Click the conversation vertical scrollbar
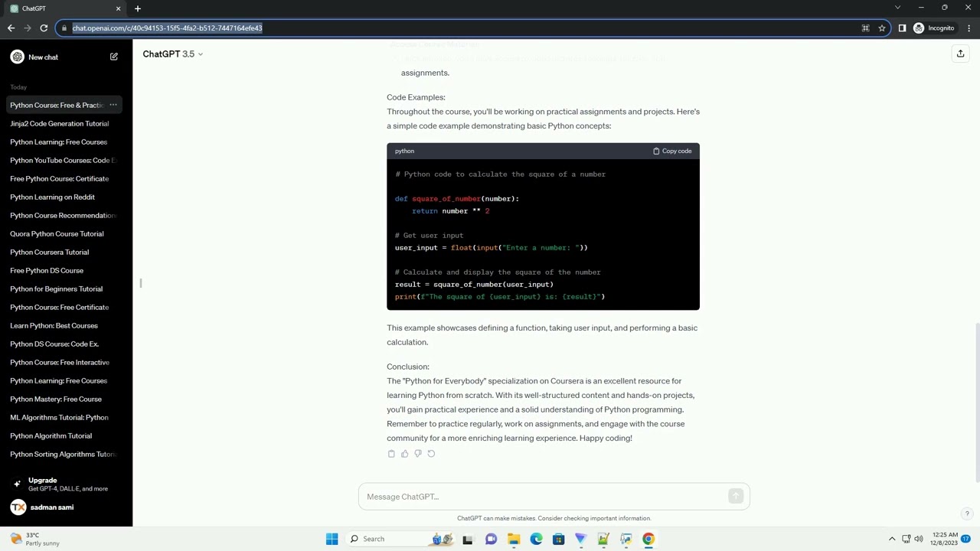980x551 pixels. coord(977,402)
